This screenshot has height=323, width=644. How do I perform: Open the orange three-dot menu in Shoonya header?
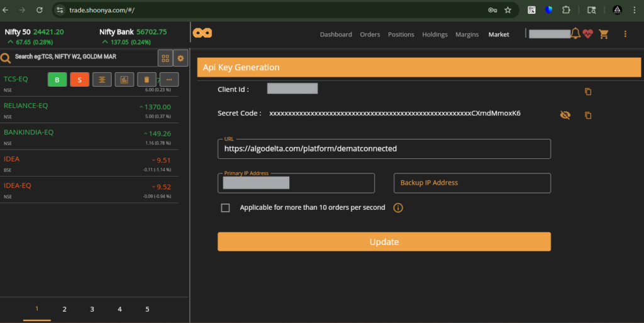point(625,34)
